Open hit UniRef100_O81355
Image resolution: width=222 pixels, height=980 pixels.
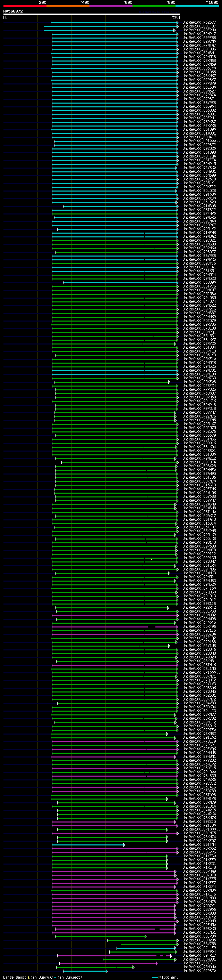click(x=199, y=72)
